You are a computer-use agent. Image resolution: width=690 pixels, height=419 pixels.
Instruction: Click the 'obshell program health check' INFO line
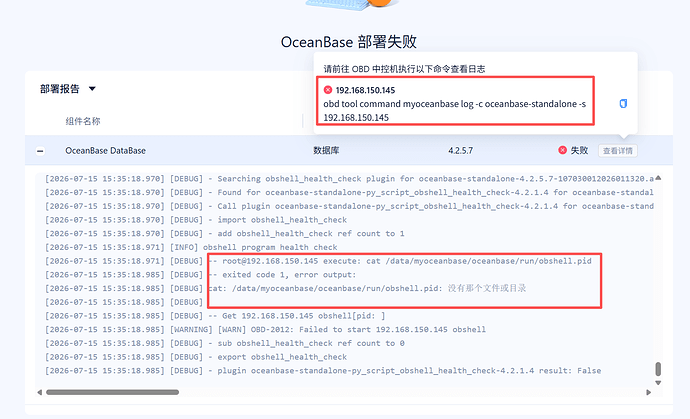(191, 247)
